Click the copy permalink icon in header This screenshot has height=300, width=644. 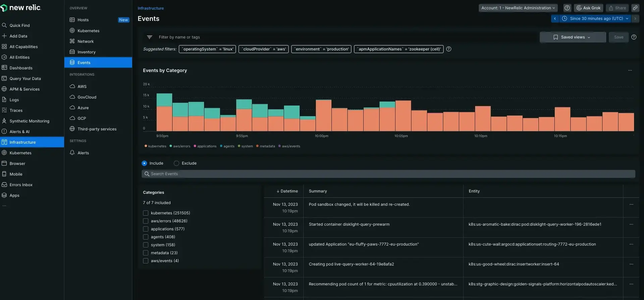pyautogui.click(x=635, y=8)
